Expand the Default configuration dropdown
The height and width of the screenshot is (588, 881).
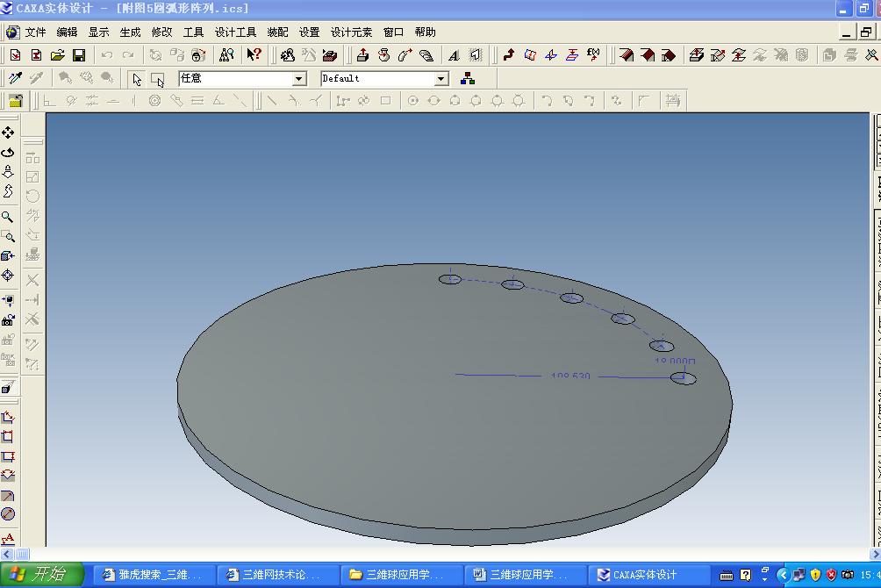(x=441, y=79)
